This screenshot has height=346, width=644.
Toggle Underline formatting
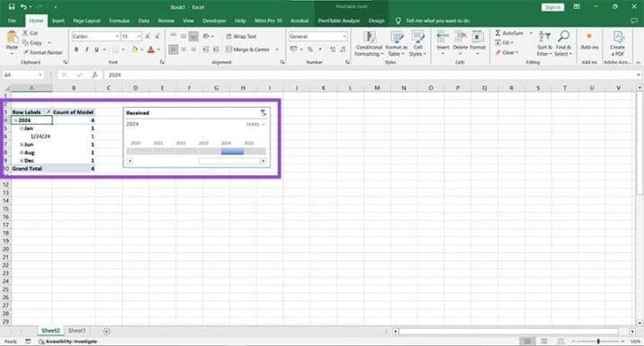[97, 49]
